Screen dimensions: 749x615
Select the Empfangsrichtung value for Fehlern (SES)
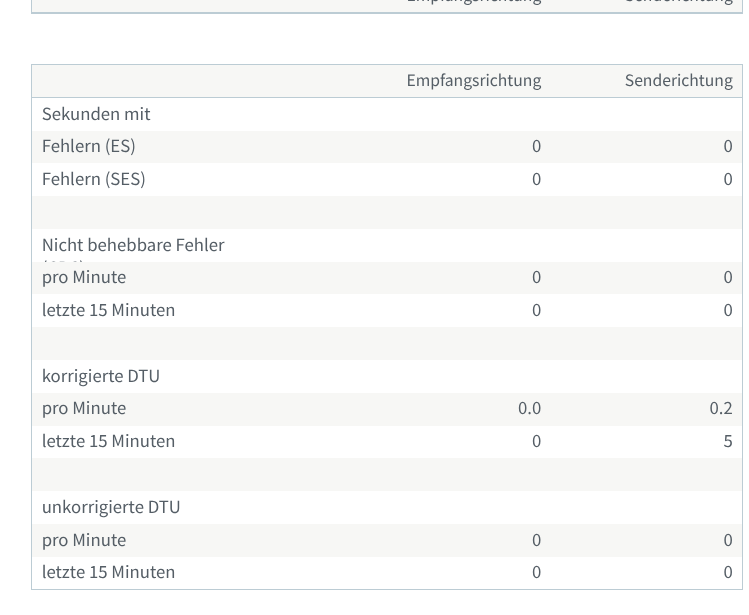(536, 179)
